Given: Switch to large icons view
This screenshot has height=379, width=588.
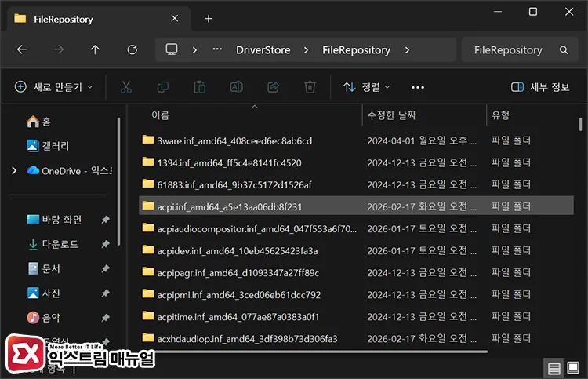Looking at the screenshot, I should (573, 368).
